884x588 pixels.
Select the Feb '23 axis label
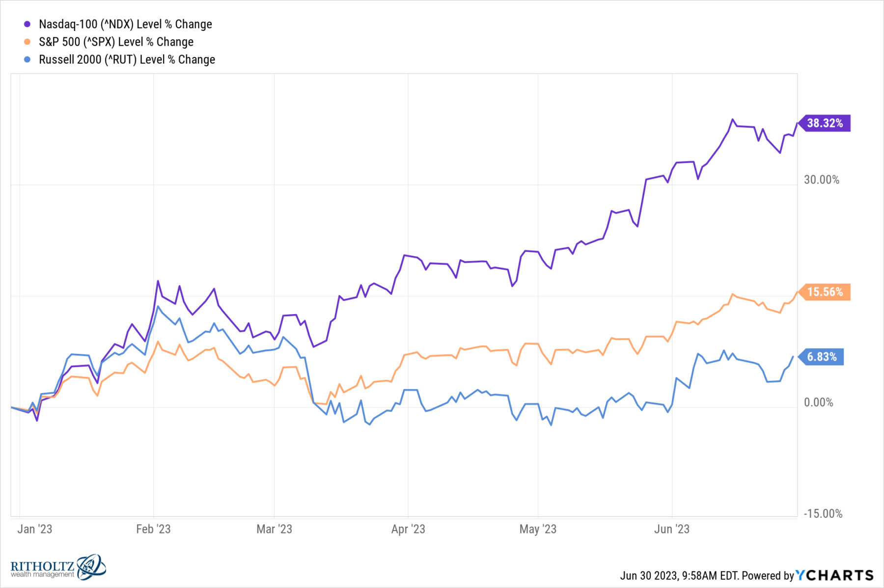(153, 529)
